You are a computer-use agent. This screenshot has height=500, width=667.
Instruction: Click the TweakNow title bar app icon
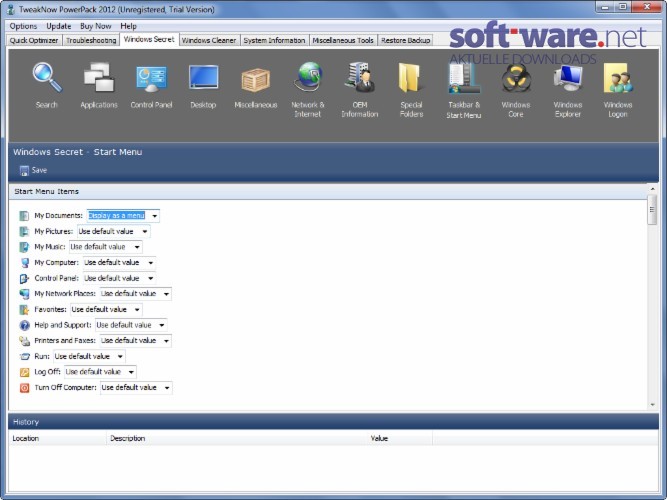tap(11, 9)
